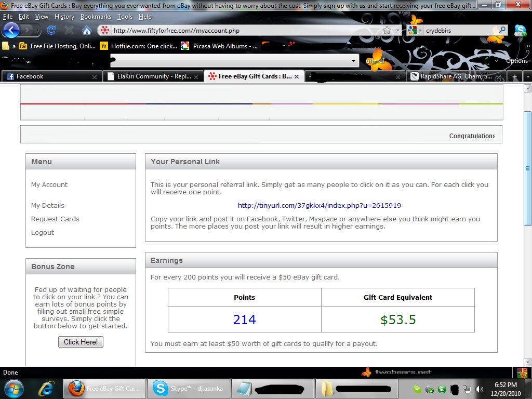Open Free File Hosting bookmark
This screenshot has width=532, height=399.
(57, 46)
